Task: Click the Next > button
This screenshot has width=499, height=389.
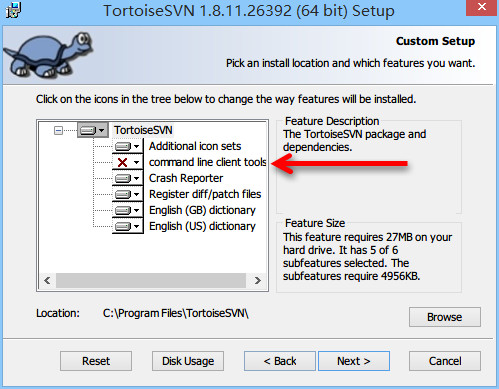Action: pos(354,361)
